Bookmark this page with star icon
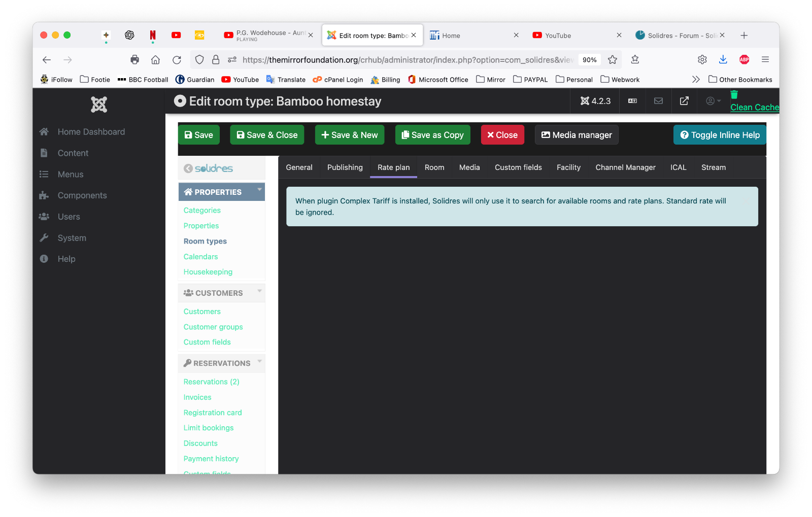This screenshot has height=517, width=812. (x=613, y=60)
